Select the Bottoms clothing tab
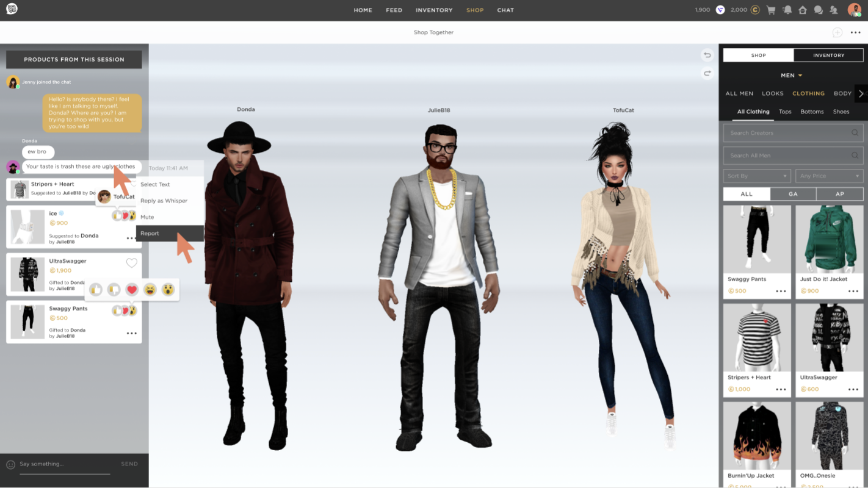Image resolution: width=868 pixels, height=488 pixels. click(812, 112)
